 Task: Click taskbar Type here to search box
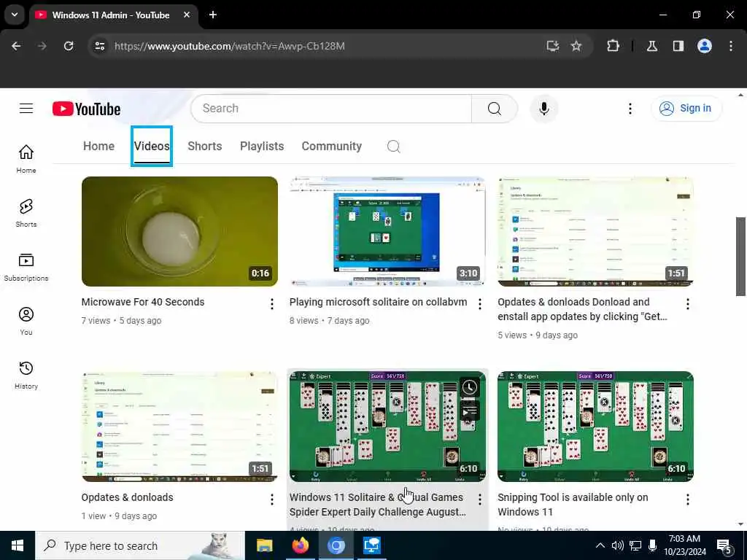click(x=140, y=545)
